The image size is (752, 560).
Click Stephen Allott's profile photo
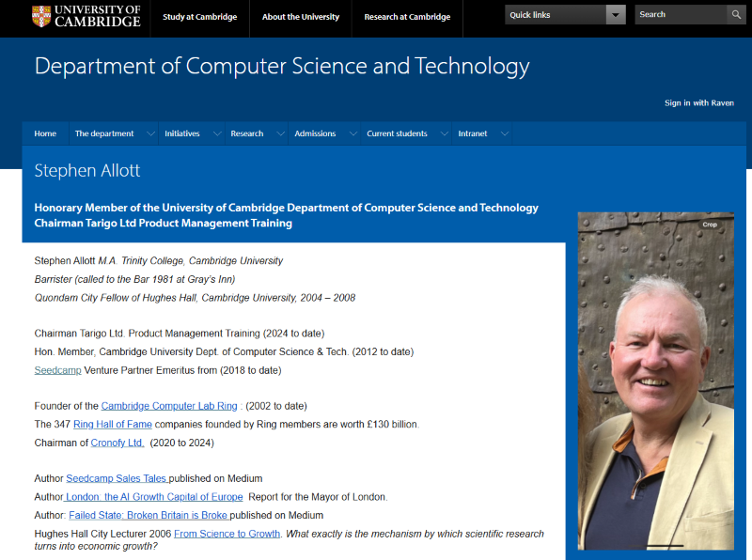pyautogui.click(x=655, y=381)
